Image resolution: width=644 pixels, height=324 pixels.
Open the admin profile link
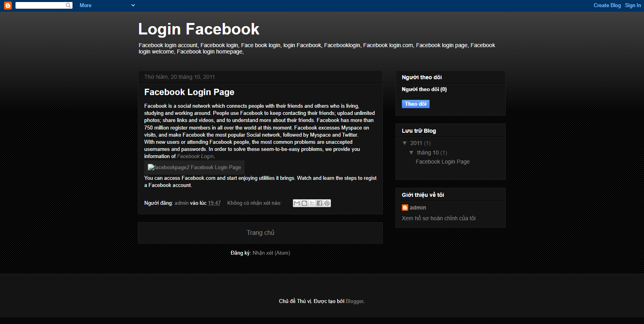coord(418,208)
